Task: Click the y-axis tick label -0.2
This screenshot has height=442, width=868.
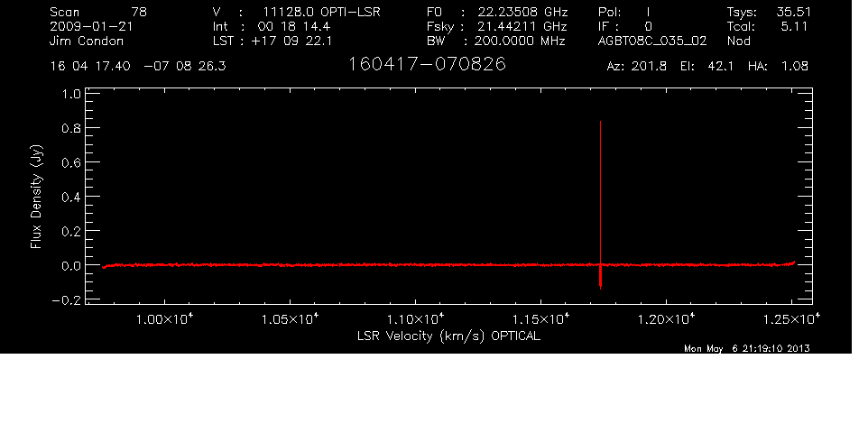Action: tap(65, 299)
